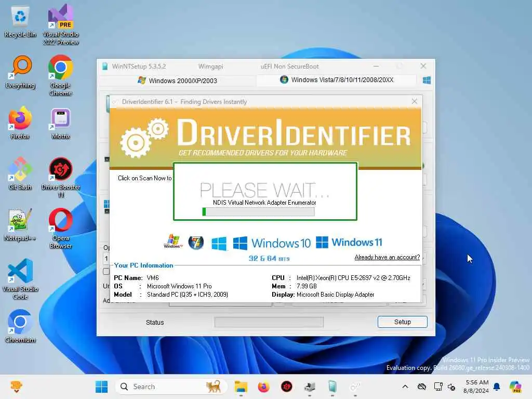Click the cloud-off tray icon
The image size is (532, 399).
422,387
